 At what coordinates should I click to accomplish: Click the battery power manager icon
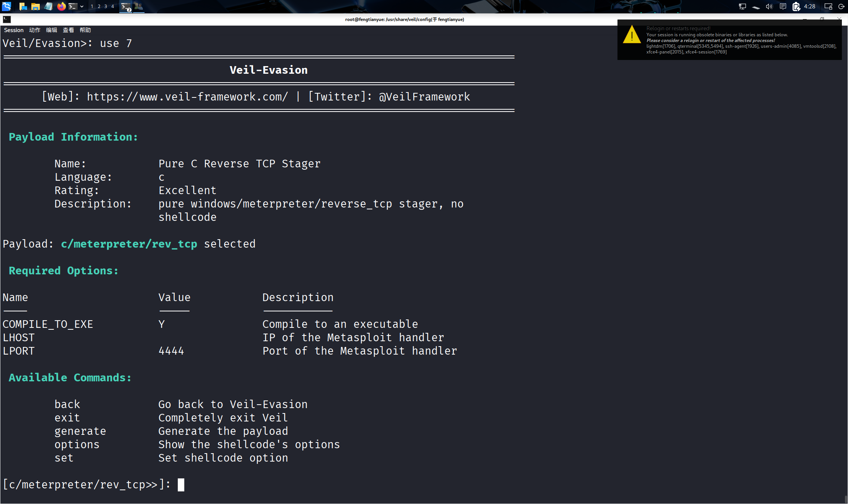coord(796,6)
